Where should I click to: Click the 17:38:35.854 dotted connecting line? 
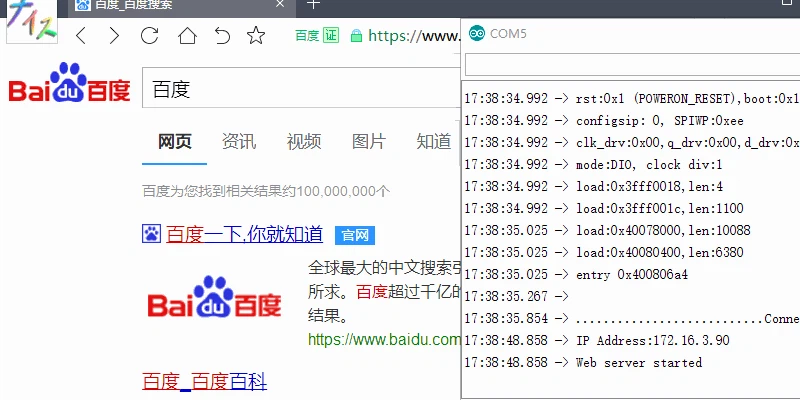click(x=632, y=318)
